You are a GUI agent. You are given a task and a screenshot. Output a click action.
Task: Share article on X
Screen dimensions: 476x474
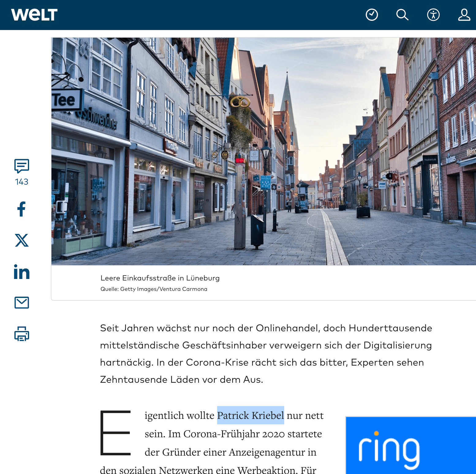click(x=22, y=240)
